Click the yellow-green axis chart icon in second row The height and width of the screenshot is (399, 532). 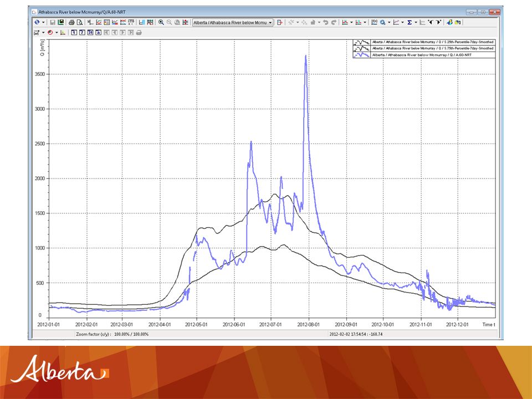pyautogui.click(x=63, y=33)
